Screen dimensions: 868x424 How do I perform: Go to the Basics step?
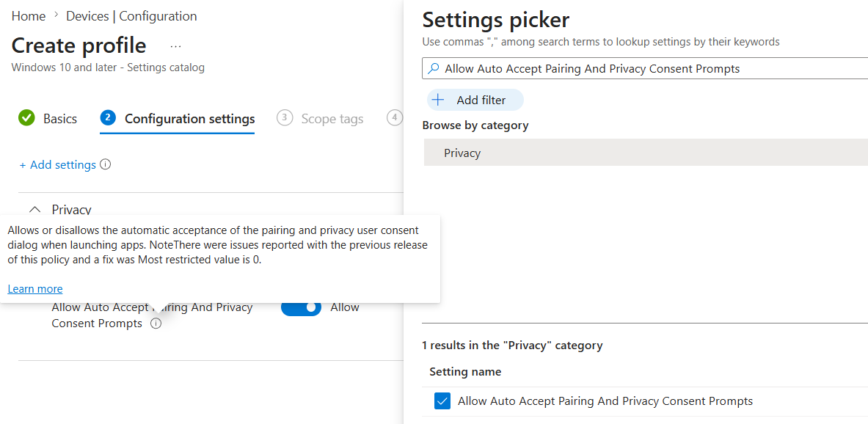[59, 118]
